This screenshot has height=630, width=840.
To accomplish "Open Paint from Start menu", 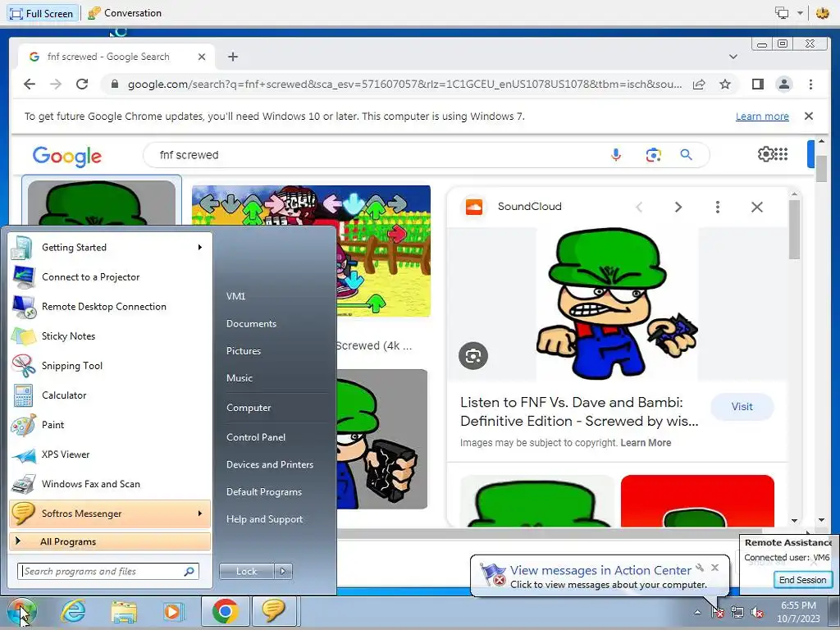I will [x=110, y=425].
